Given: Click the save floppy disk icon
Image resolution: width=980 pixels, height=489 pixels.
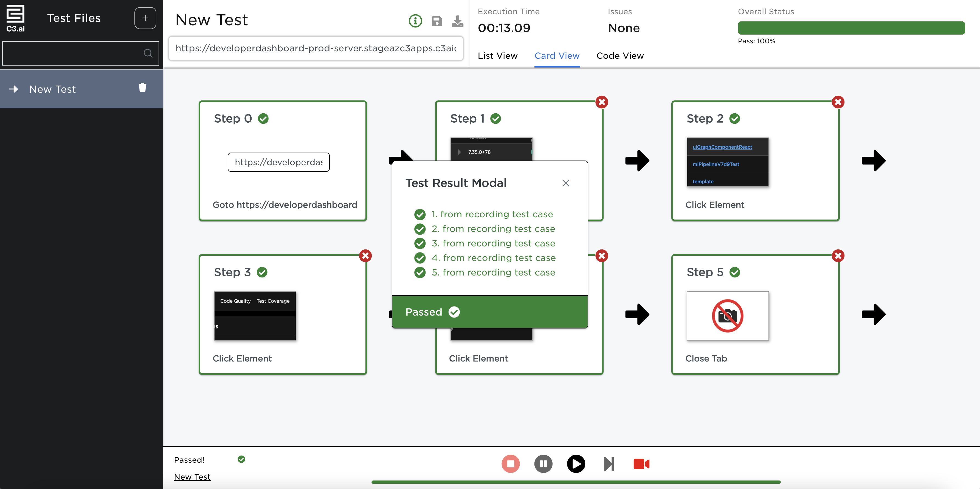Looking at the screenshot, I should coord(437,21).
